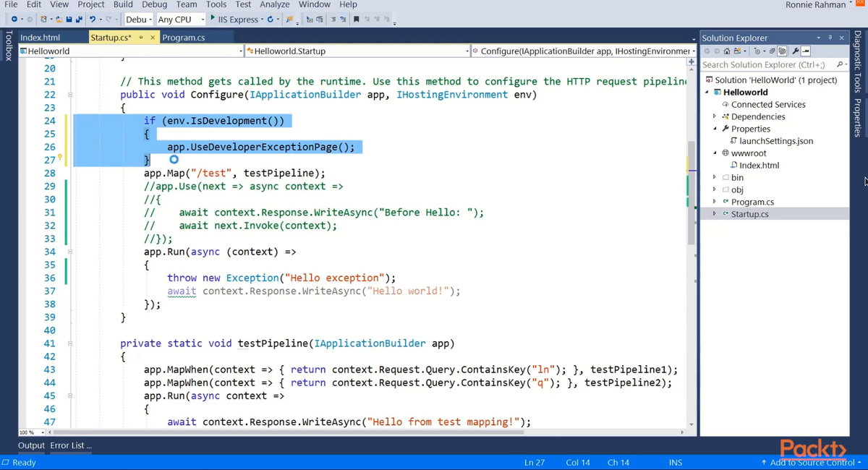Click the Uncomment Selected Lines icon
The height and width of the screenshot is (470, 868).
[344, 19]
